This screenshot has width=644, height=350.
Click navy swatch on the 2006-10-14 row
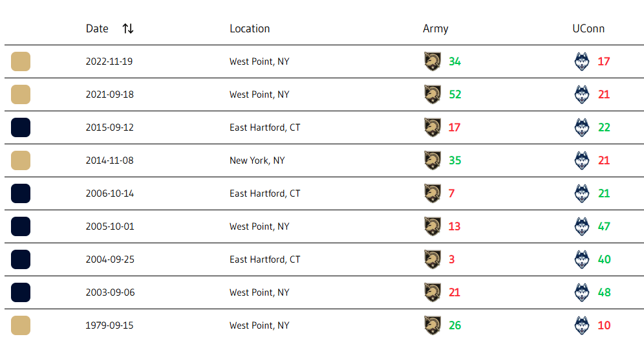click(x=21, y=193)
